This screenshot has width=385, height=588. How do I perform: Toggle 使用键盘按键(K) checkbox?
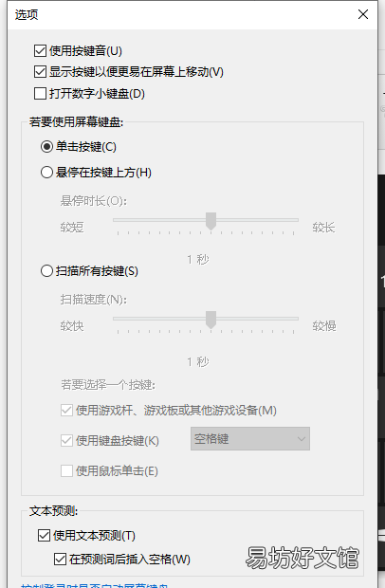pos(66,440)
